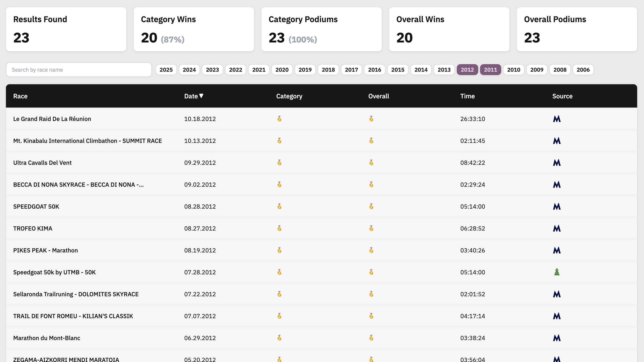This screenshot has width=644, height=362.
Task: Sort table by Time column header
Action: (467, 96)
